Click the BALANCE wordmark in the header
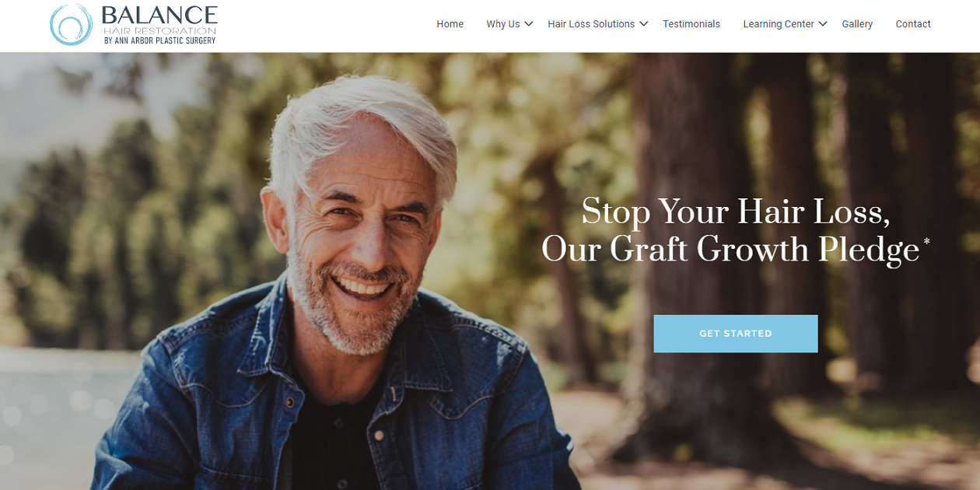980x490 pixels. point(159,15)
